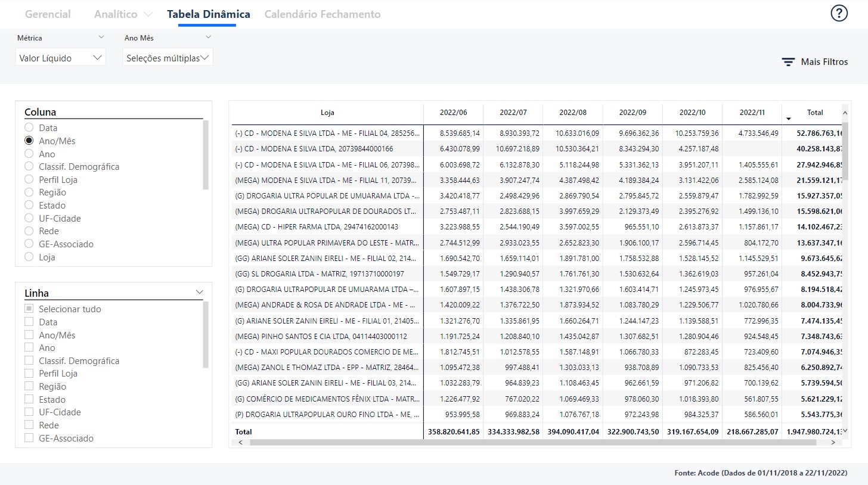Click the Loja column header
This screenshot has width=868, height=485.
pyautogui.click(x=327, y=112)
